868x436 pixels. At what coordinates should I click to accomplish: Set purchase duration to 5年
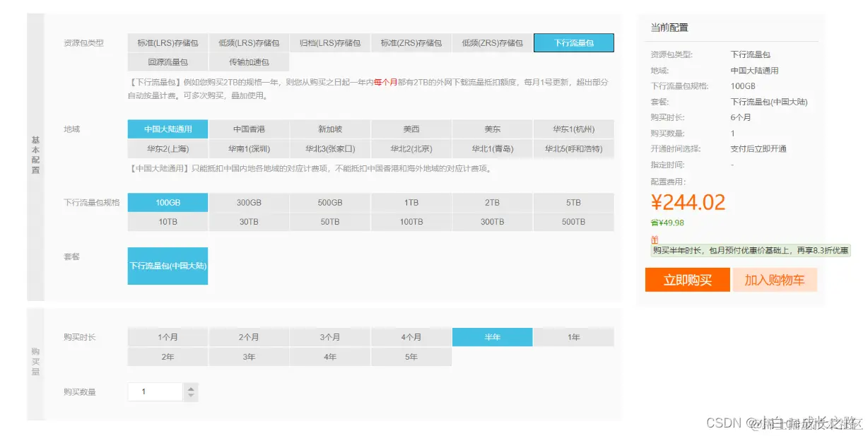[x=411, y=357]
